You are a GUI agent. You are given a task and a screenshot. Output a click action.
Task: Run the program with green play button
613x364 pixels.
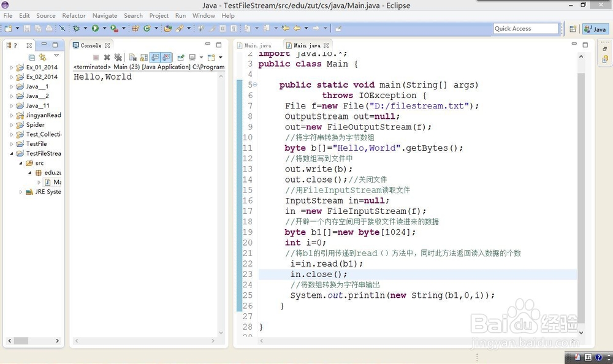coord(95,28)
